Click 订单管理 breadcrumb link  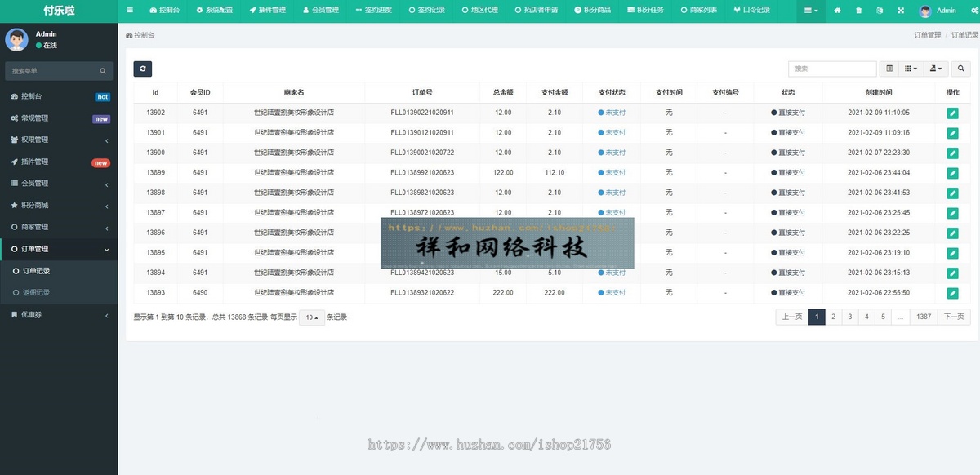click(927, 36)
